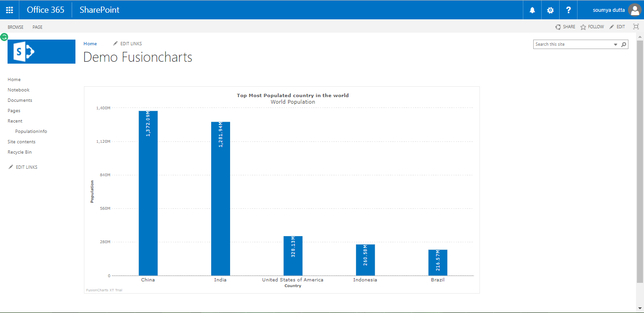
Task: Click the search magnifier icon
Action: [x=624, y=44]
